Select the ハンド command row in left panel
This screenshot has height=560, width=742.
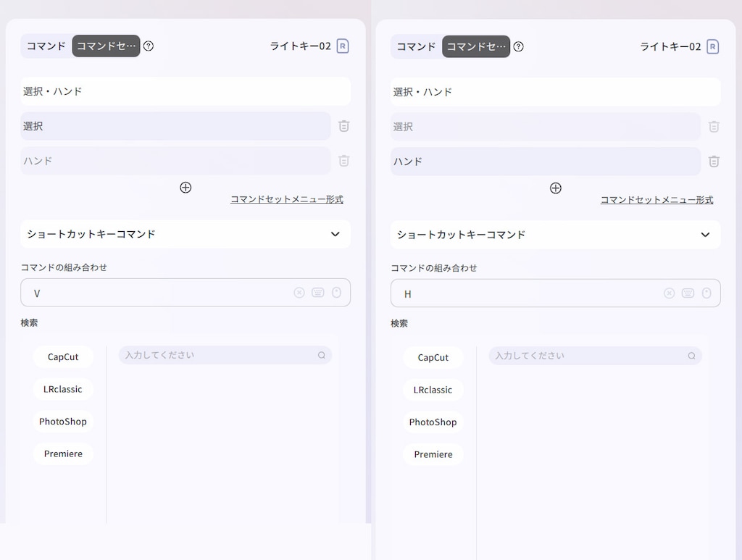click(175, 161)
